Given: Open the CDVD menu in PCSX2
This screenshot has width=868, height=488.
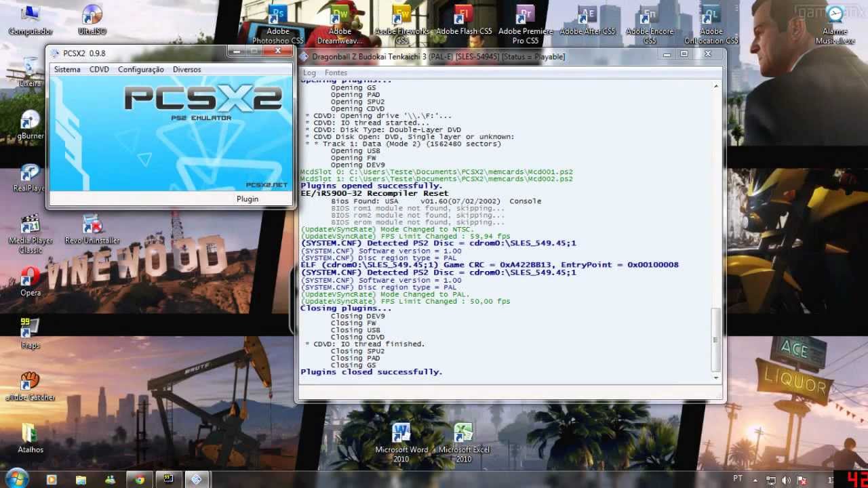Looking at the screenshot, I should coord(99,69).
